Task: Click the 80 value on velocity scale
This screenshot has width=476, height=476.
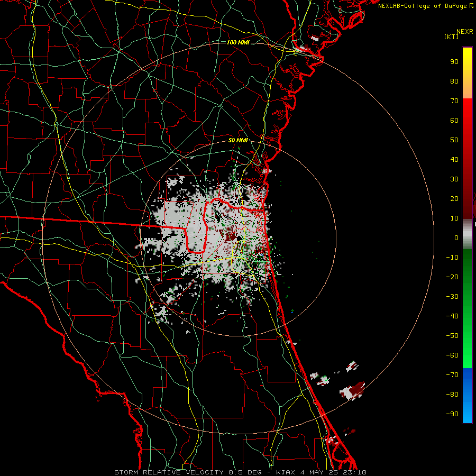Action: pyautogui.click(x=454, y=81)
